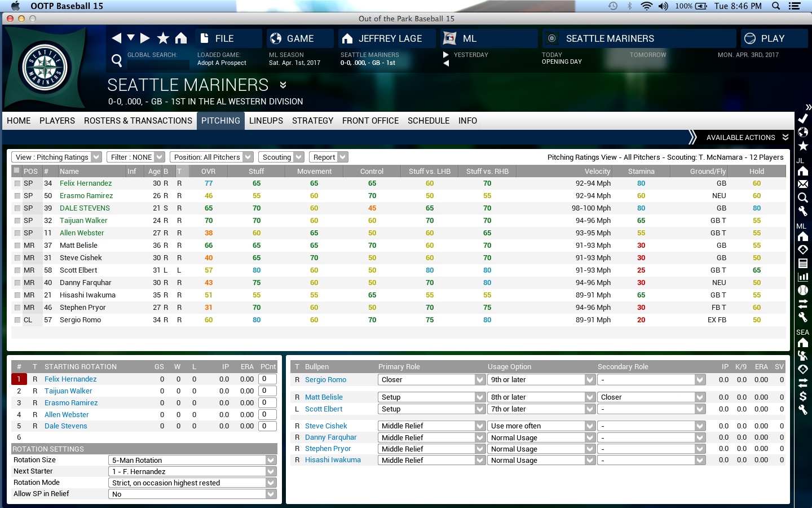Open the ML transactions arrows icon

pos(803,304)
